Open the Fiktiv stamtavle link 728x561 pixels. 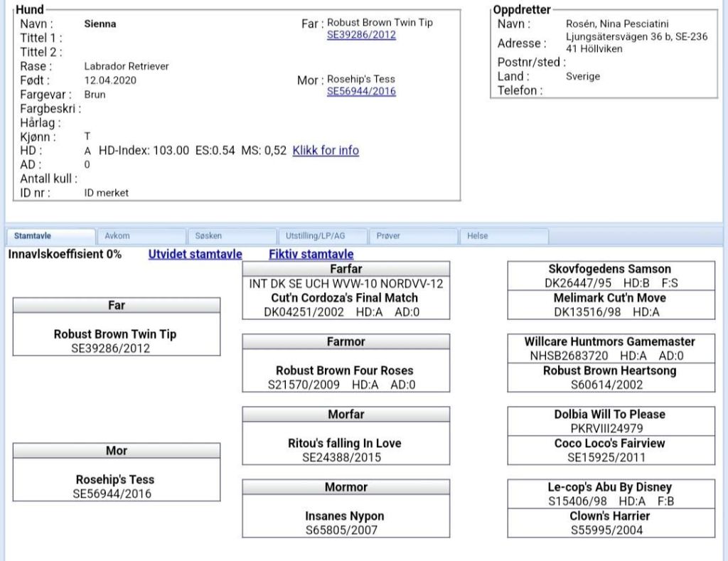[311, 255]
